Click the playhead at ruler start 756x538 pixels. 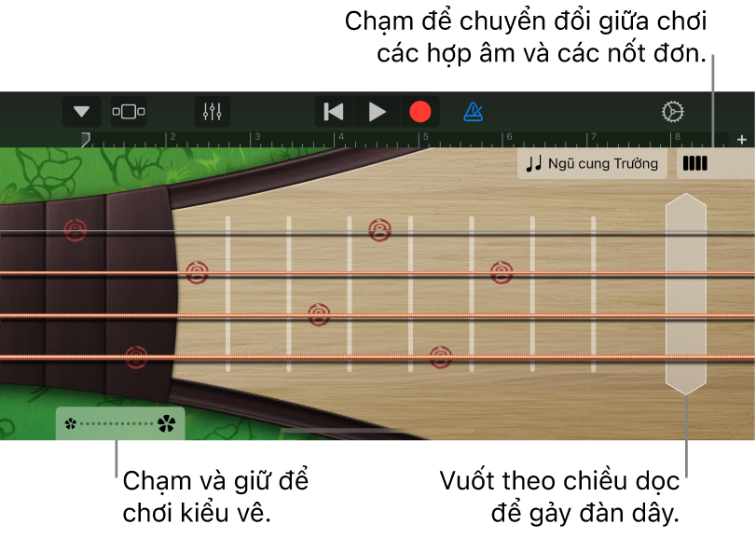tap(86, 140)
